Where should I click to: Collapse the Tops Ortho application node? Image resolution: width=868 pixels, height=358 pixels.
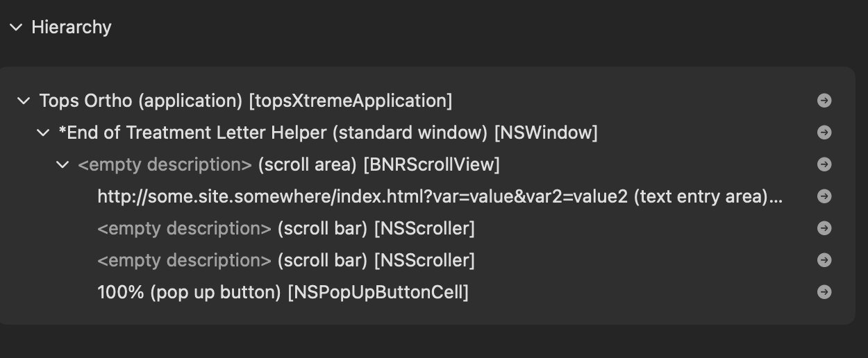[x=24, y=101]
